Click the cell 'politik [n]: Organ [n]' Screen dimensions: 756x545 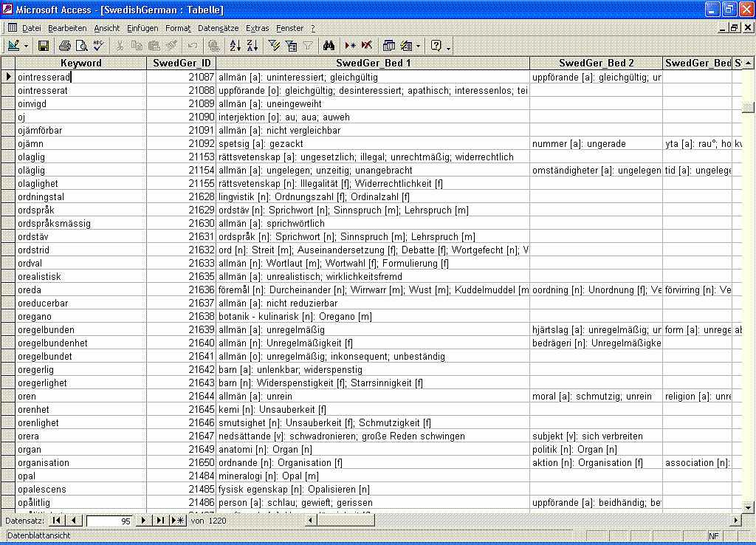pos(596,450)
